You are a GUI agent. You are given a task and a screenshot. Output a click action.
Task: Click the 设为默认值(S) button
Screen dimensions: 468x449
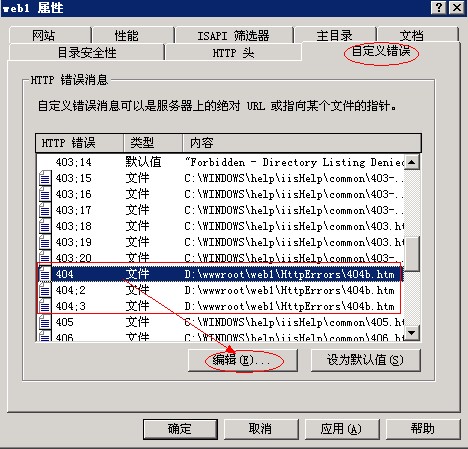pyautogui.click(x=366, y=360)
